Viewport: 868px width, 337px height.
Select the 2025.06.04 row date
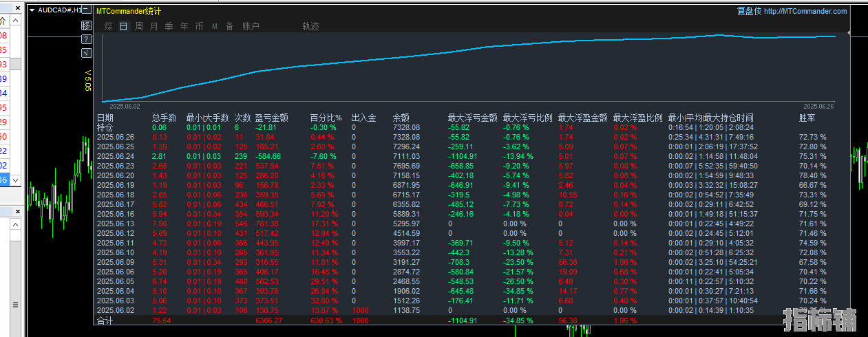point(115,291)
